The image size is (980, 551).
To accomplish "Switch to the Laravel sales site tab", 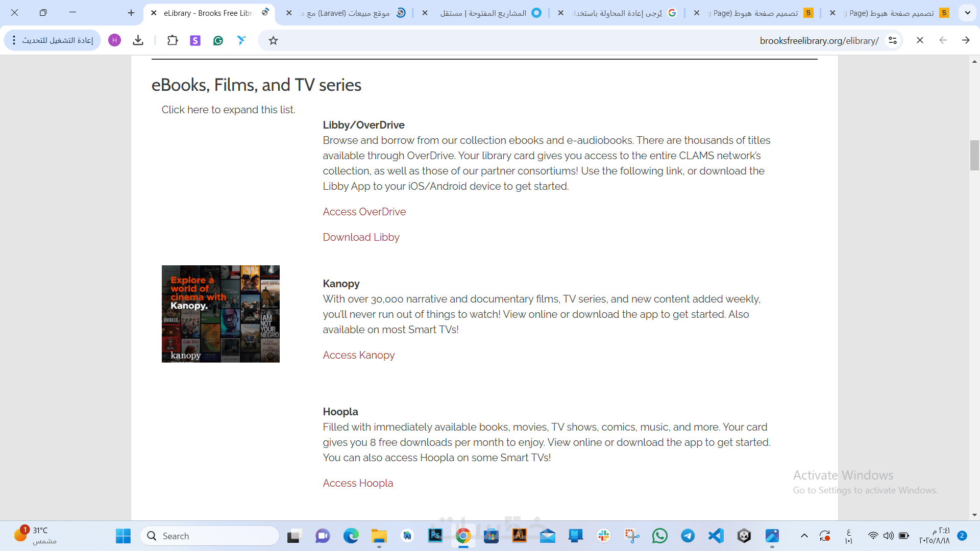I will click(x=352, y=13).
